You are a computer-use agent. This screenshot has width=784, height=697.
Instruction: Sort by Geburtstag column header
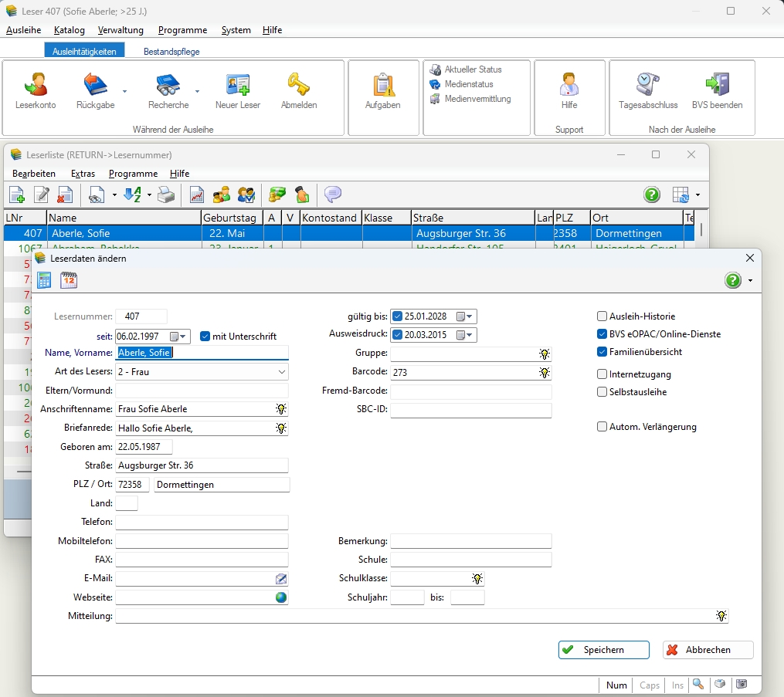pos(232,218)
